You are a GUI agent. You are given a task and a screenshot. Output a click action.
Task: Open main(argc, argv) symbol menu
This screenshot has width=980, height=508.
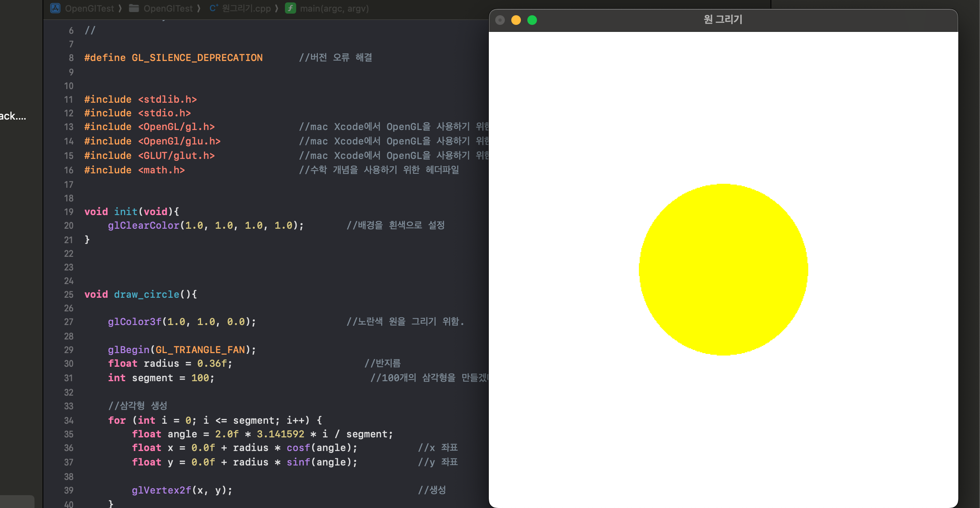334,8
